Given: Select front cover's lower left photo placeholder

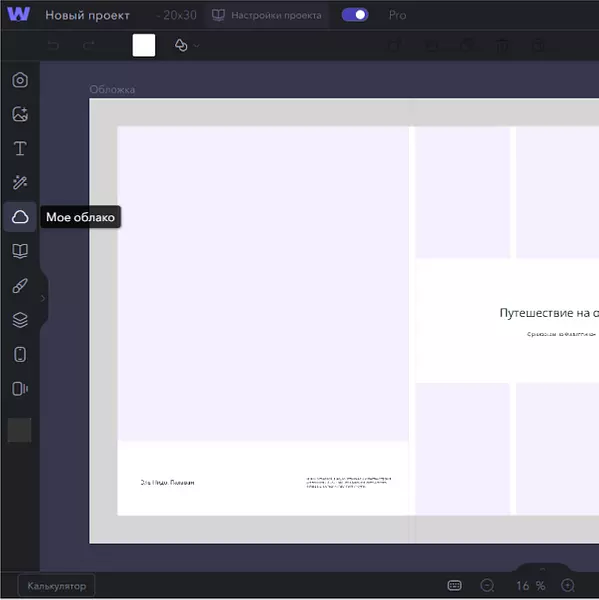Looking at the screenshot, I should tap(463, 449).
